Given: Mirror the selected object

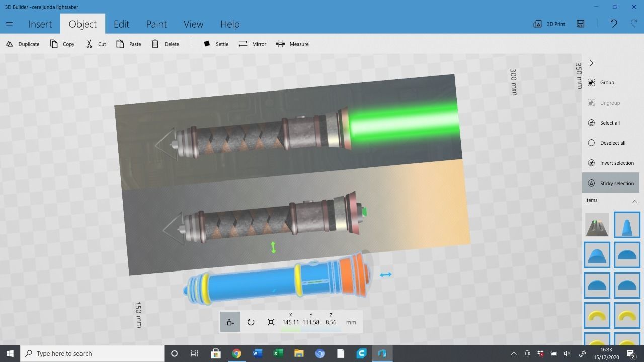Looking at the screenshot, I should click(x=252, y=44).
